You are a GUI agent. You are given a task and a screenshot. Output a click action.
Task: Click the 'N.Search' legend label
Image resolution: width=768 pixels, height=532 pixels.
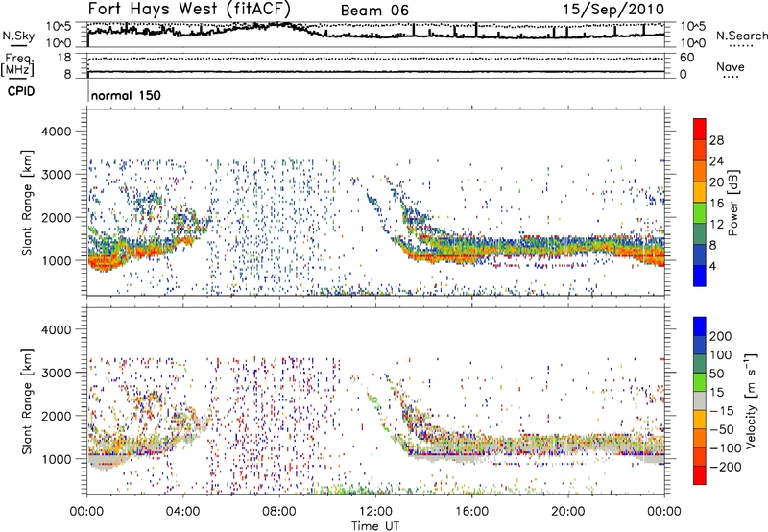point(741,36)
